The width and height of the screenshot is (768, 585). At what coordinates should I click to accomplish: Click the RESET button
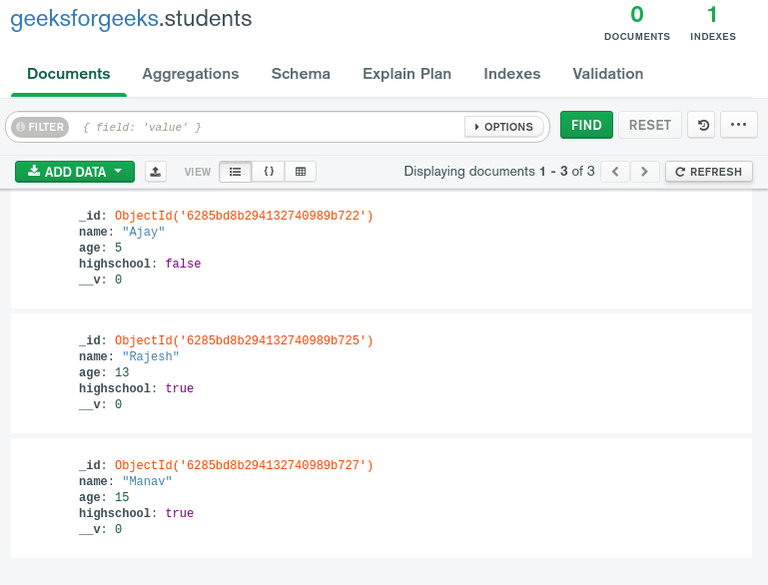(650, 125)
